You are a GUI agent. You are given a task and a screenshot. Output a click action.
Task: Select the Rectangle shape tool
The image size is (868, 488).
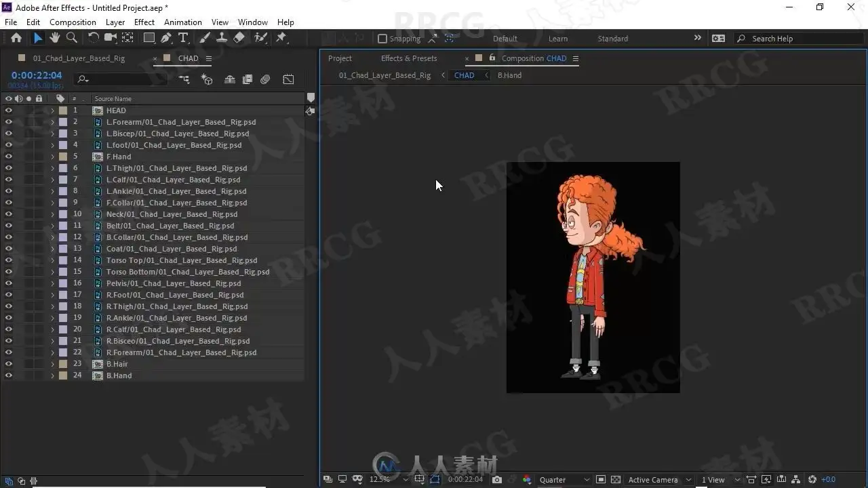click(149, 38)
